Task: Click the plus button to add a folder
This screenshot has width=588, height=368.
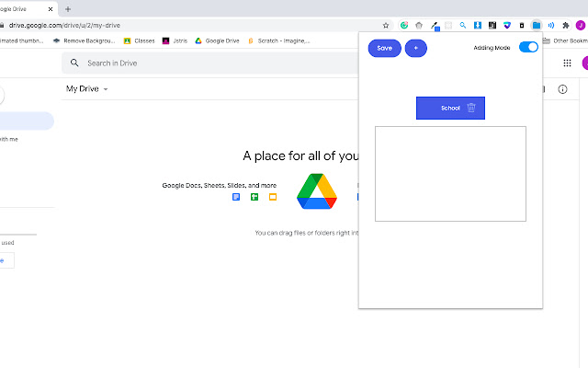Action: click(416, 48)
